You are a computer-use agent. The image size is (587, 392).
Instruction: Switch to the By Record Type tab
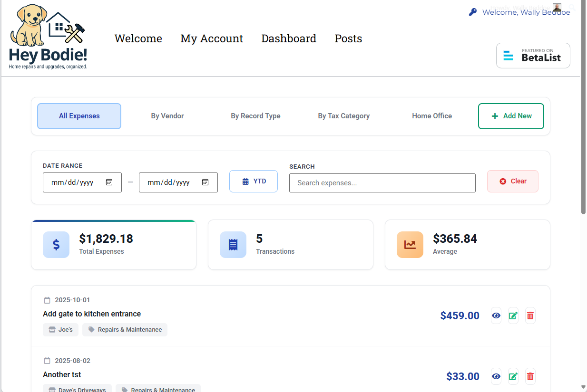tap(255, 116)
